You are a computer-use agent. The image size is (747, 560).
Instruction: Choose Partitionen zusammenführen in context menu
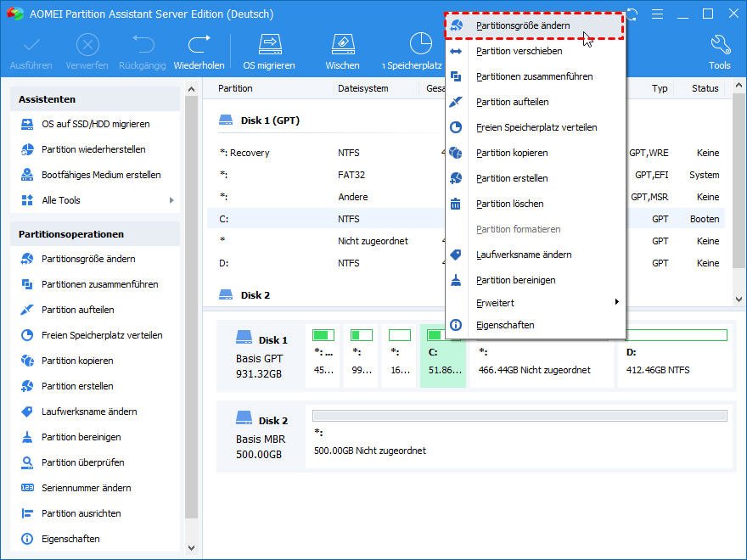point(536,76)
